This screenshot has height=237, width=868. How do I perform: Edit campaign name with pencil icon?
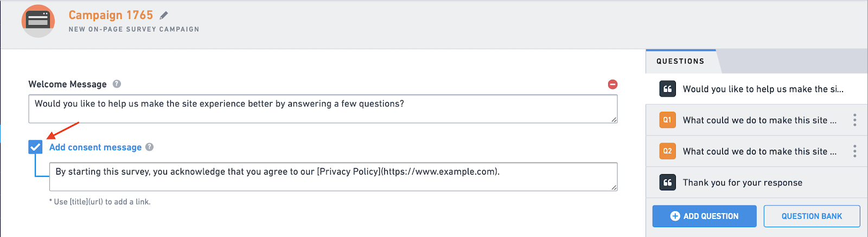tap(164, 15)
